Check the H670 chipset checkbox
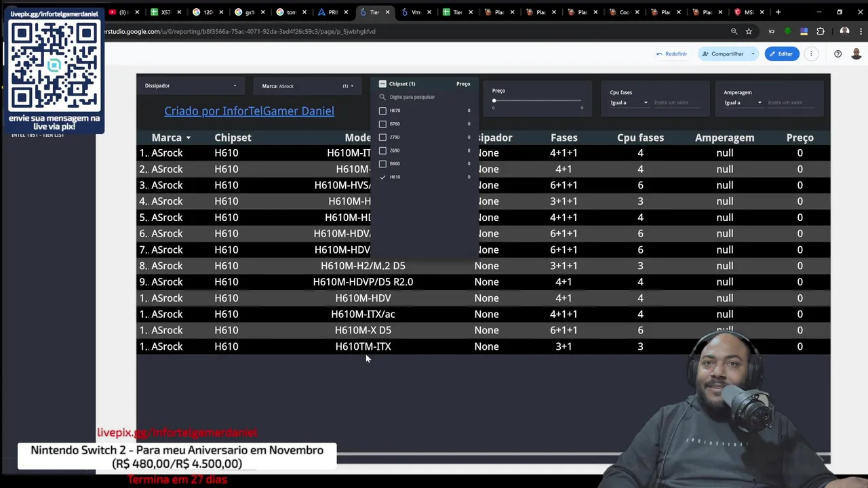The height and width of the screenshot is (488, 868). pyautogui.click(x=382, y=110)
